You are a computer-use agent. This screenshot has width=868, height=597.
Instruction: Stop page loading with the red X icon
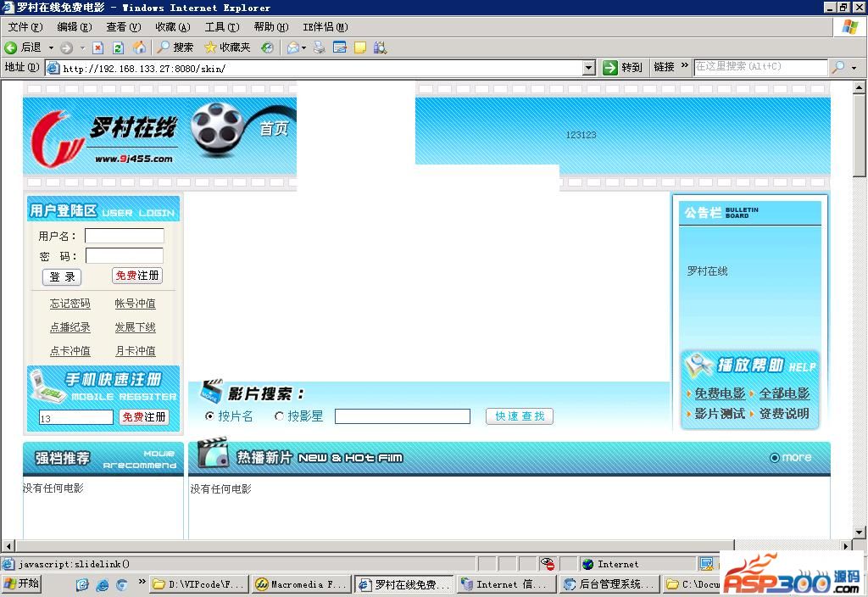(x=98, y=48)
